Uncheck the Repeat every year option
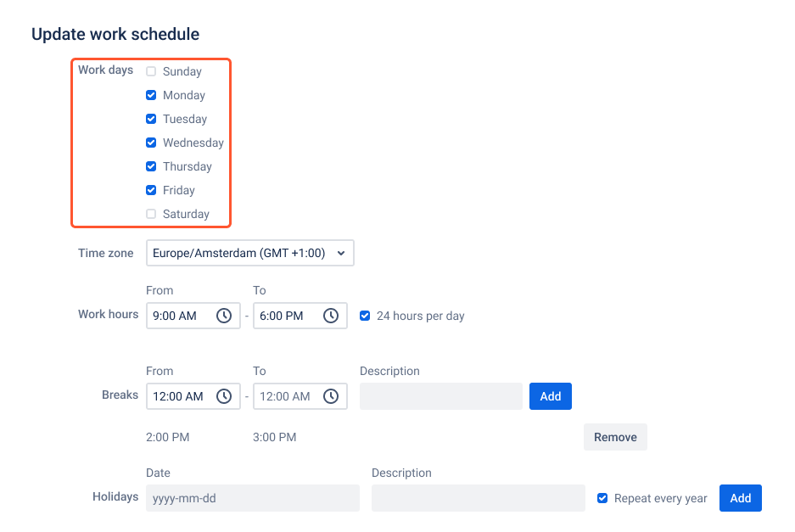Viewport: 795px width, 532px height. [x=602, y=498]
